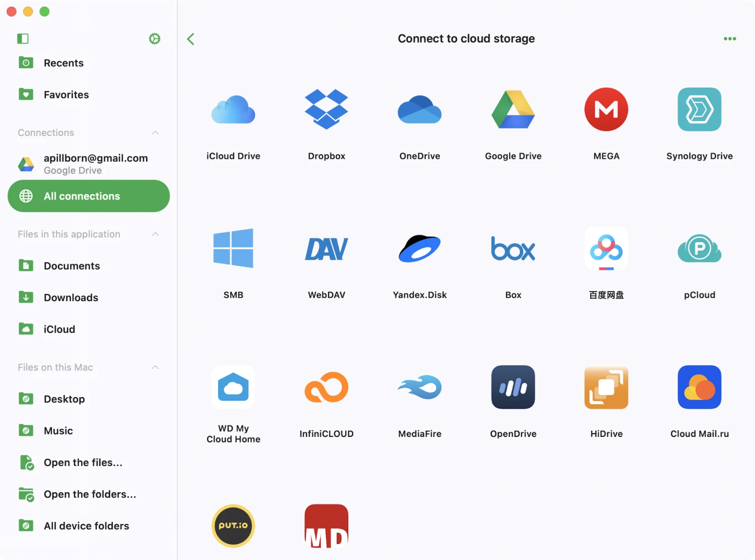The height and width of the screenshot is (560, 755).
Task: Open the Dropbox connection icon
Action: pos(326,109)
